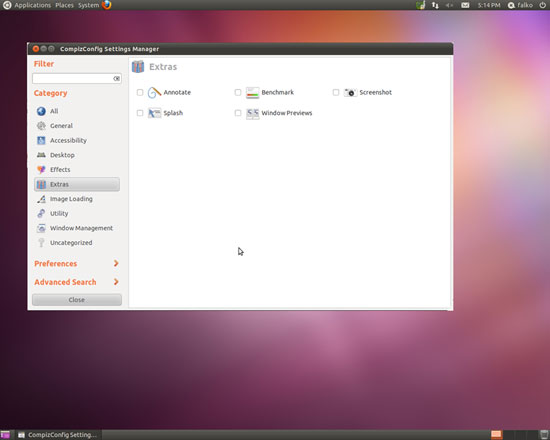This screenshot has width=550, height=440.
Task: Select the Accessibility category icon
Action: point(41,140)
